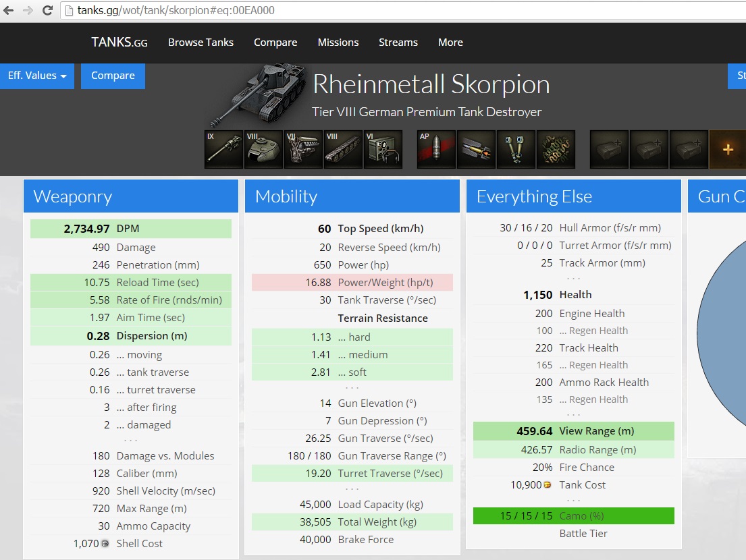Screen dimensions: 746x560
Task: Click the "Terrain Resistance" heading
Action: pos(383,318)
